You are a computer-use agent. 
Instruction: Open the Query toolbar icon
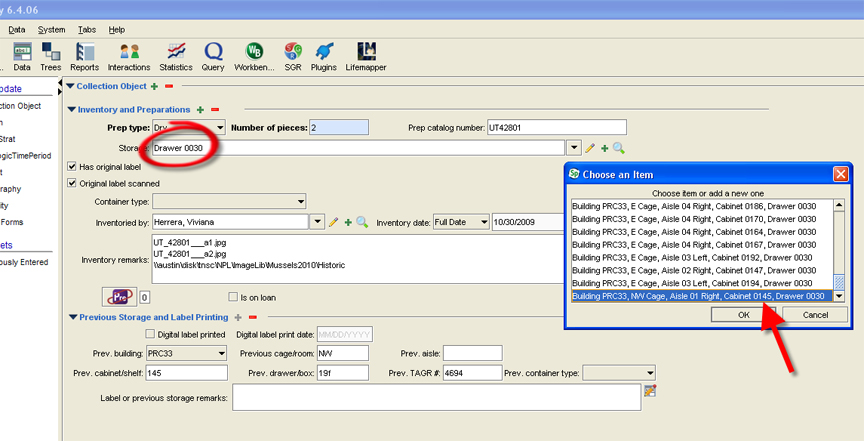click(x=213, y=55)
